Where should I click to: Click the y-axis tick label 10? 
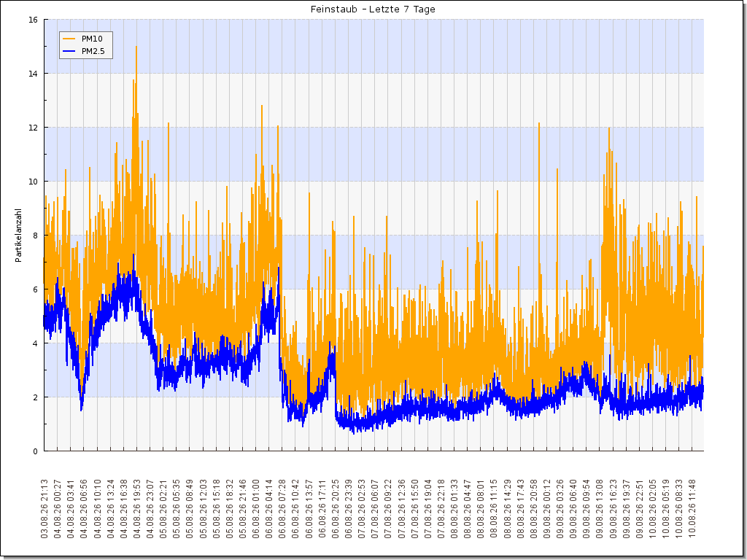tap(34, 182)
